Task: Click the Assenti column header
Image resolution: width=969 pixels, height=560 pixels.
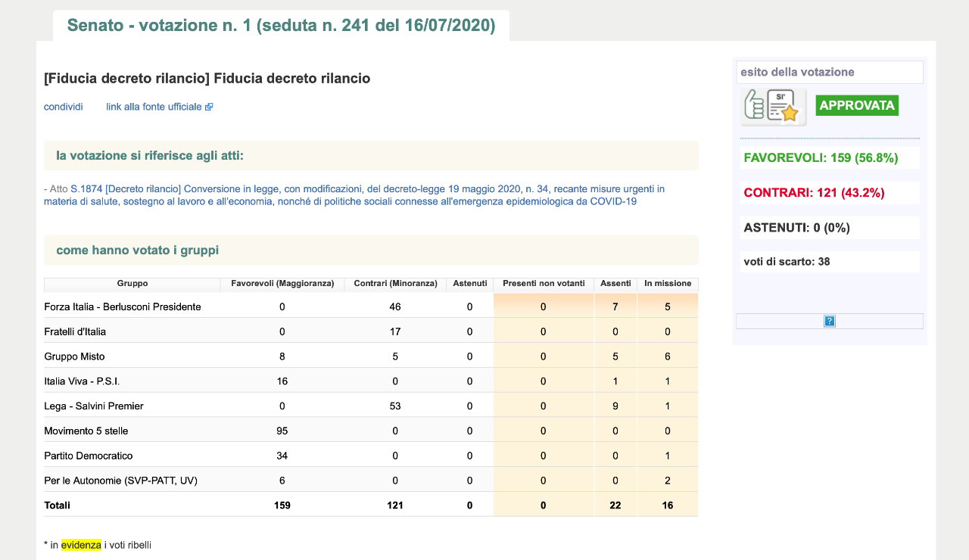Action: click(x=615, y=284)
